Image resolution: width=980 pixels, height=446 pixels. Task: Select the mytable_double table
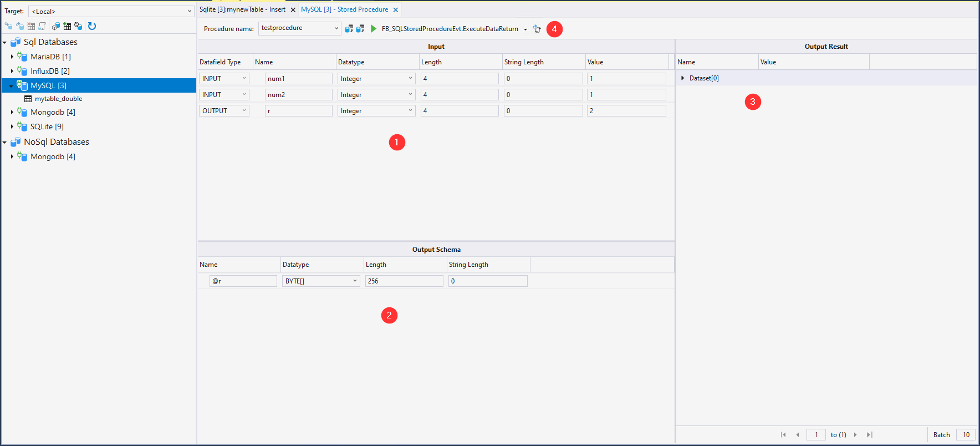[58, 99]
